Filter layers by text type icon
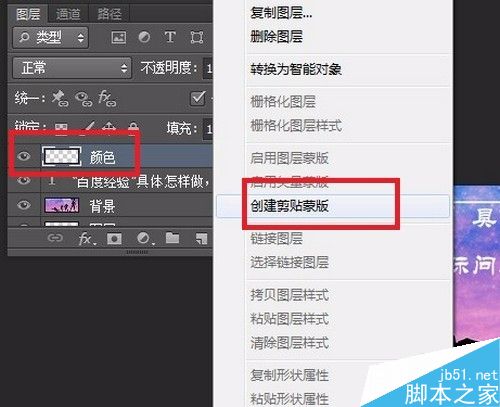 (170, 37)
